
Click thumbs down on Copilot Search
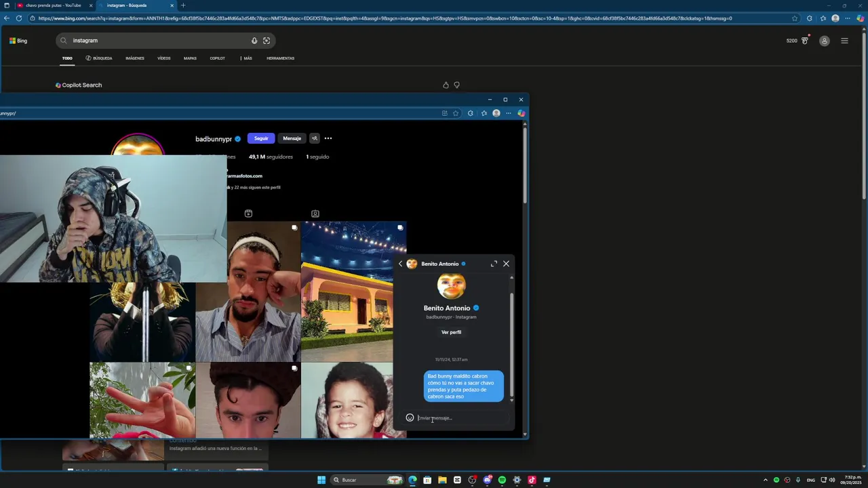(456, 85)
